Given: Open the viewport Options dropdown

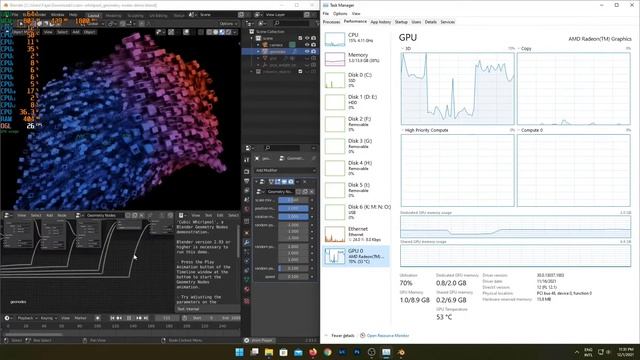Looking at the screenshot, I should 228,23.
